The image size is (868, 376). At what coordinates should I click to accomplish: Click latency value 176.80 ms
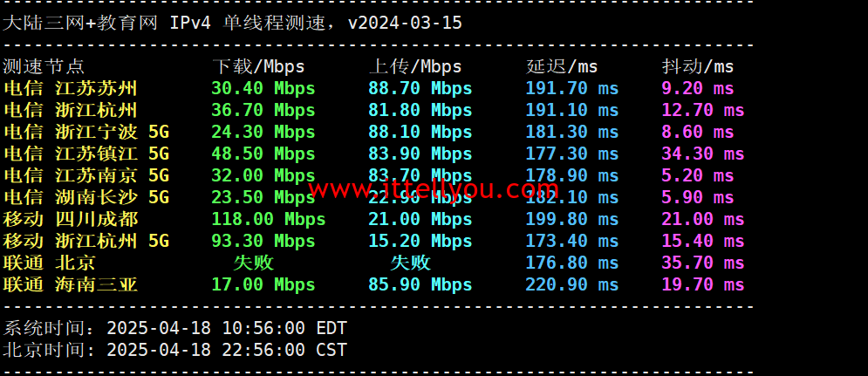point(572,263)
